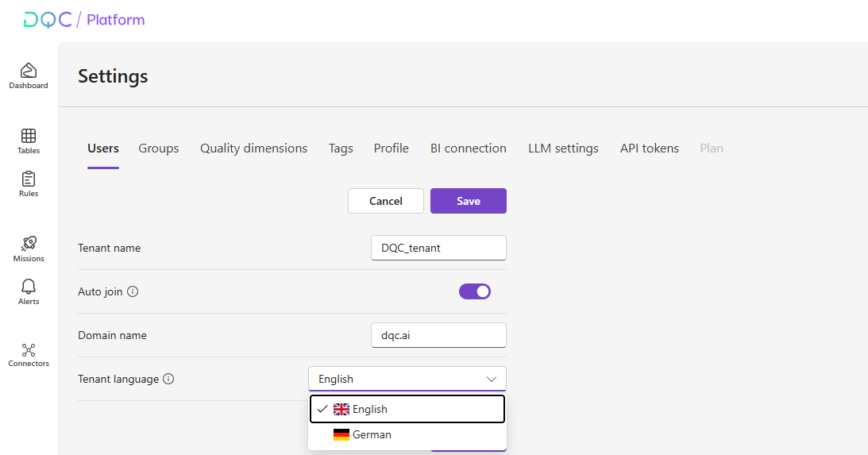
Task: Open the Alerts bell icon
Action: [29, 287]
